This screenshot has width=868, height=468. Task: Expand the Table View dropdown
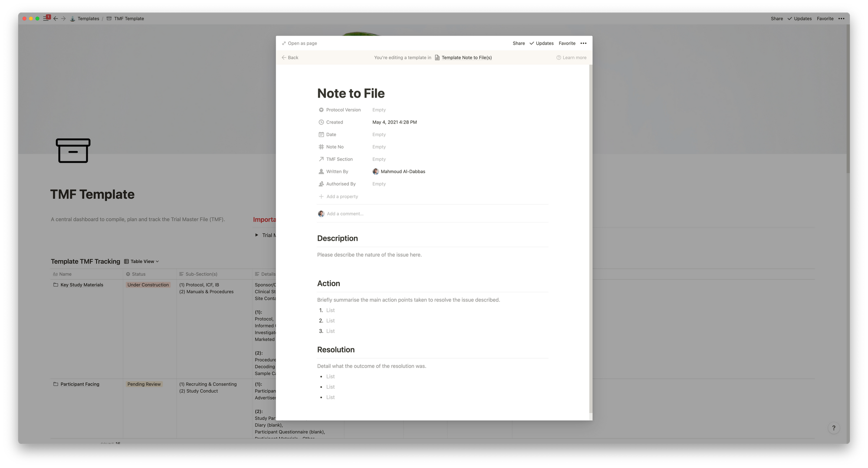142,262
